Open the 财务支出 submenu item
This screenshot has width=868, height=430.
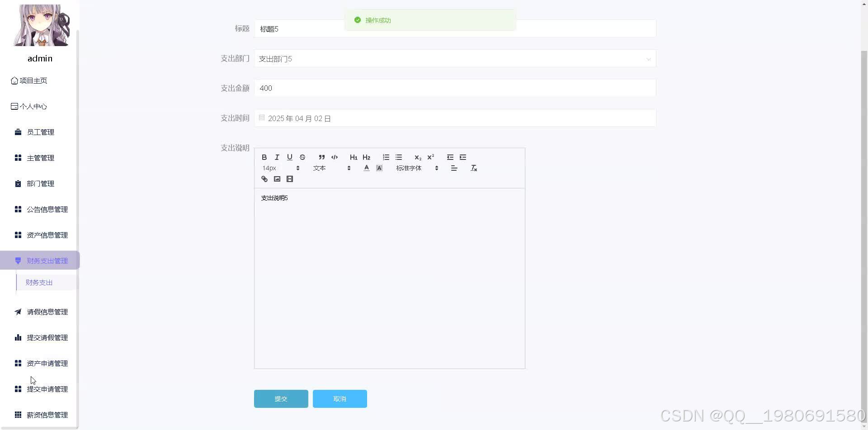39,282
